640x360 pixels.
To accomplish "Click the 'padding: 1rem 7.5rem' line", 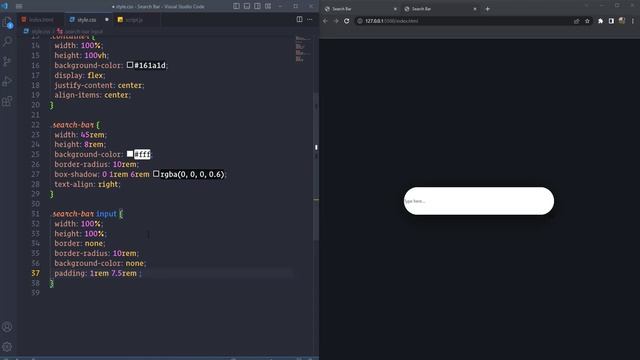I will (98, 273).
